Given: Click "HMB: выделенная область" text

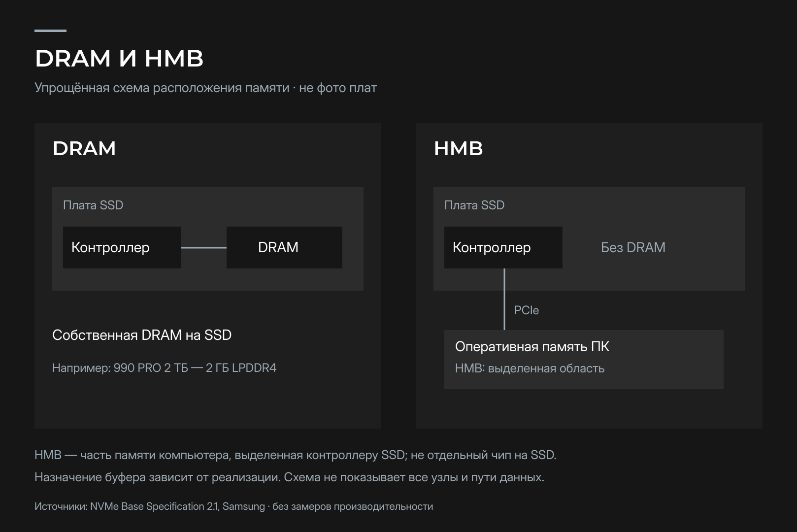Looking at the screenshot, I should tap(530, 368).
